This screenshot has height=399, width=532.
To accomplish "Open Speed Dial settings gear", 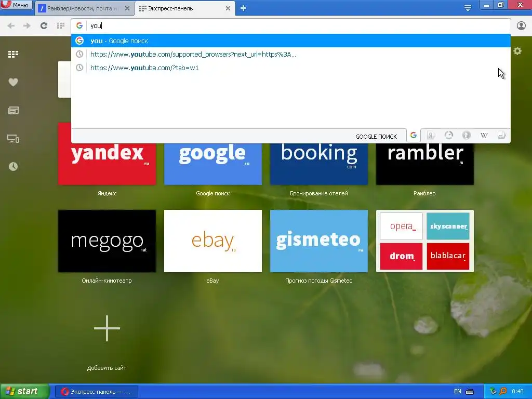I will click(517, 51).
